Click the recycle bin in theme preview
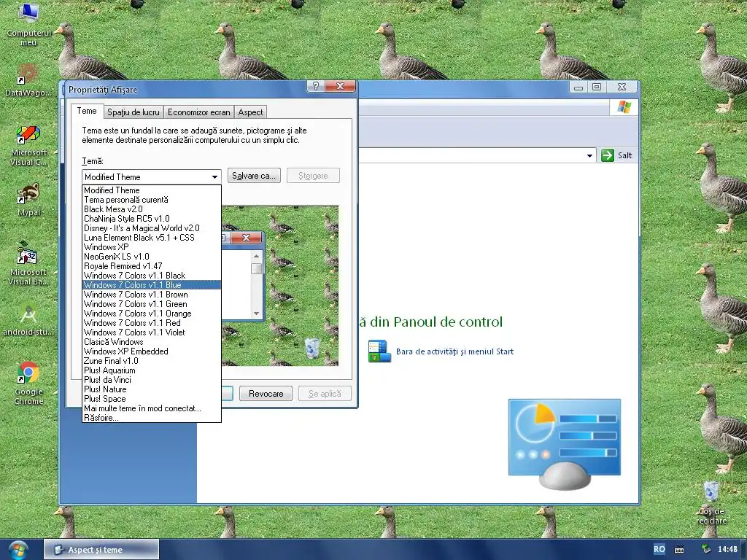 [x=312, y=348]
